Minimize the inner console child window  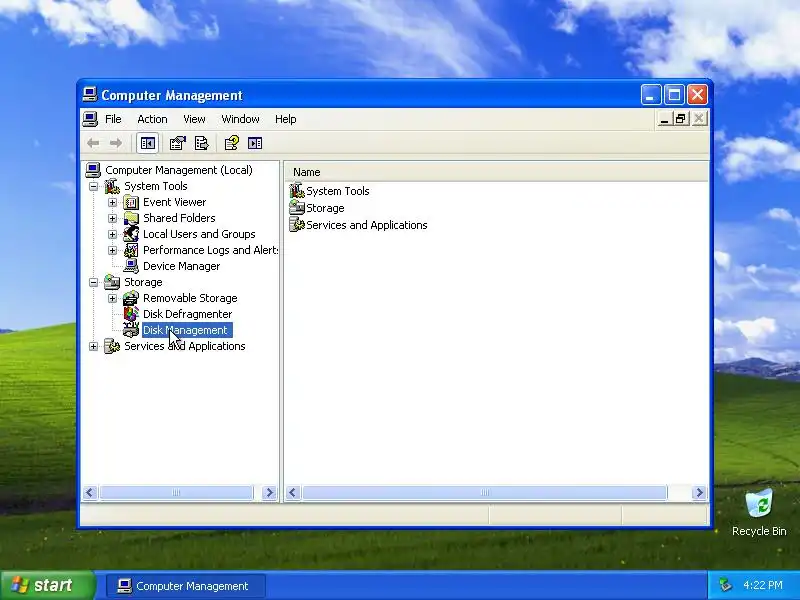(x=664, y=119)
